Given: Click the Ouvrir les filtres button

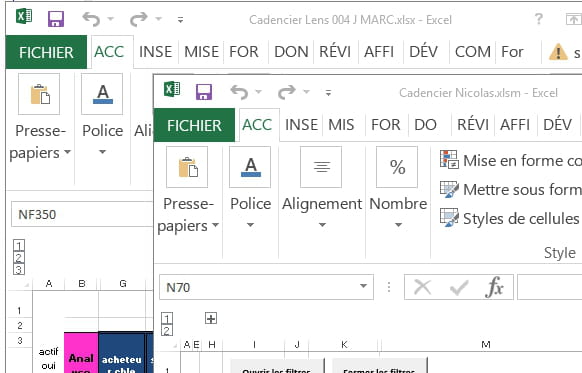Looking at the screenshot, I should pyautogui.click(x=277, y=366).
